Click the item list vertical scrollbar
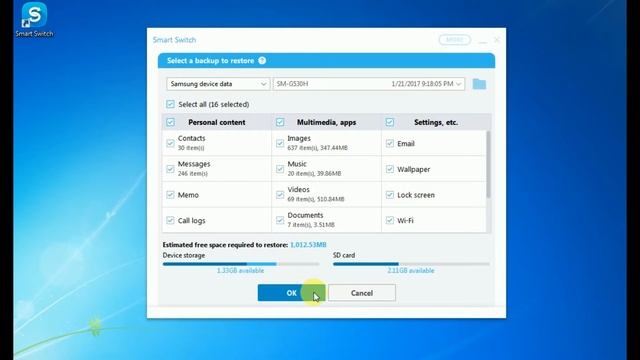Image resolution: width=640 pixels, height=360 pixels. tap(488, 164)
